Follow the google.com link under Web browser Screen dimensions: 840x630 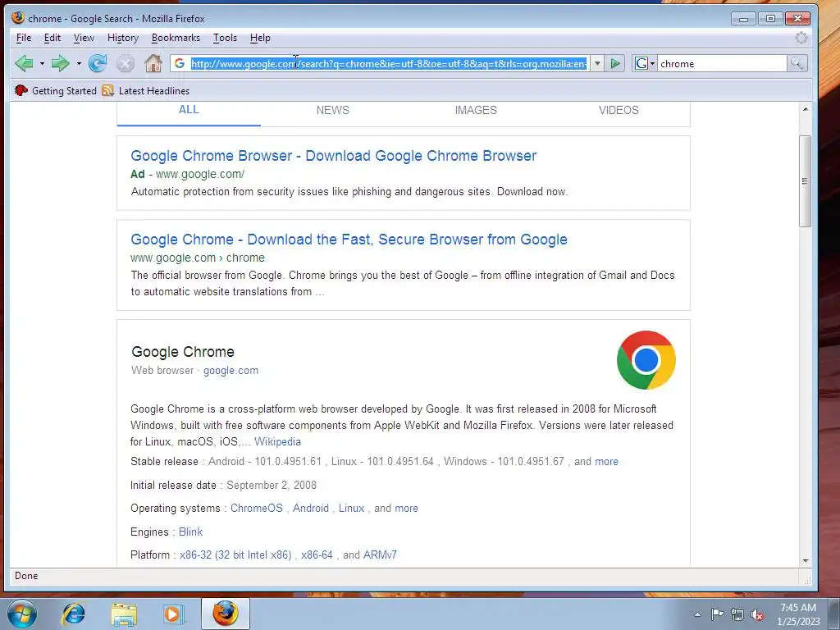click(x=231, y=370)
